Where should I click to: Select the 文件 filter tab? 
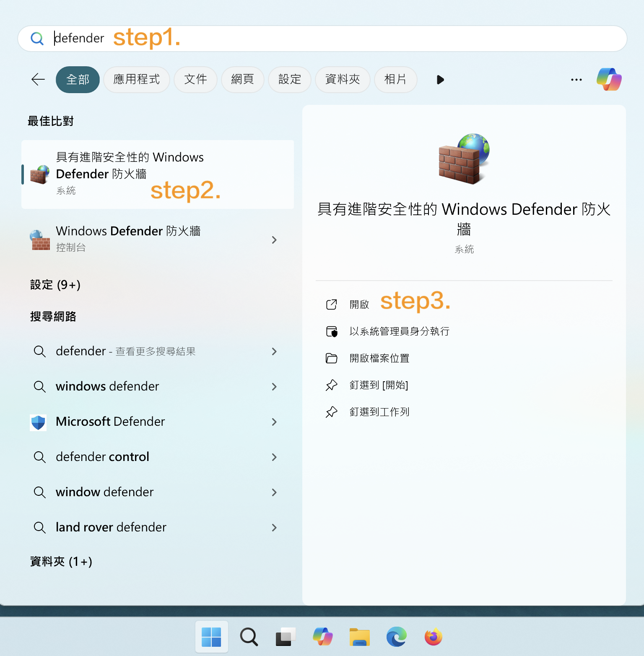195,79
